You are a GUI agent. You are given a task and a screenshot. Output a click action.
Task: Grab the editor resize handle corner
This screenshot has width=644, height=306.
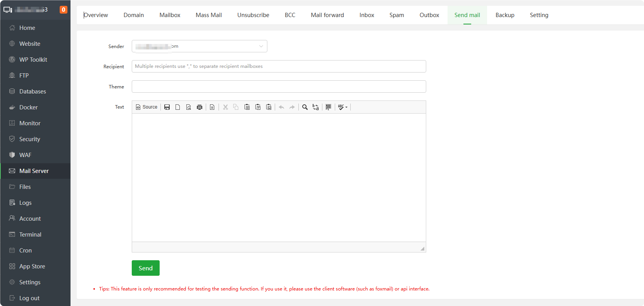[x=422, y=249]
